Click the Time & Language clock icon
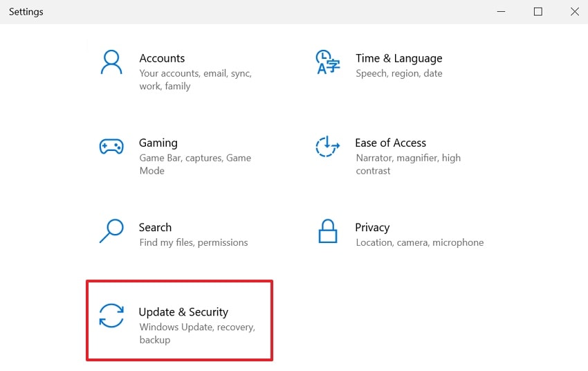Screen dimensions: 588x371 click(327, 62)
